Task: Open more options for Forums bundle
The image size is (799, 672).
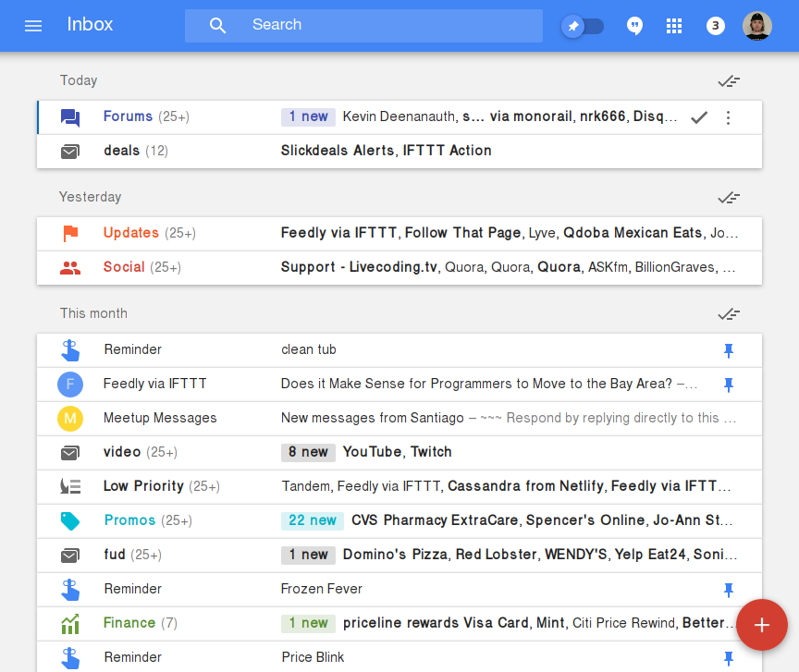Action: tap(728, 117)
